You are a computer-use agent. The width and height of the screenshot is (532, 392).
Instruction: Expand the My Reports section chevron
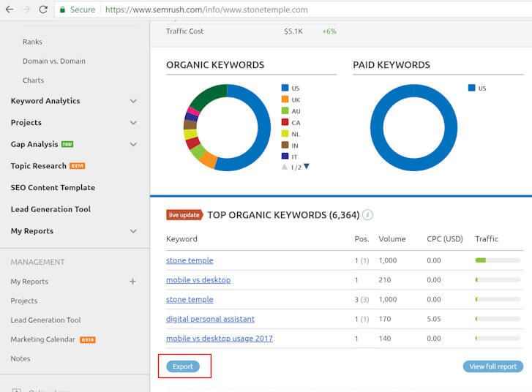[x=133, y=231]
